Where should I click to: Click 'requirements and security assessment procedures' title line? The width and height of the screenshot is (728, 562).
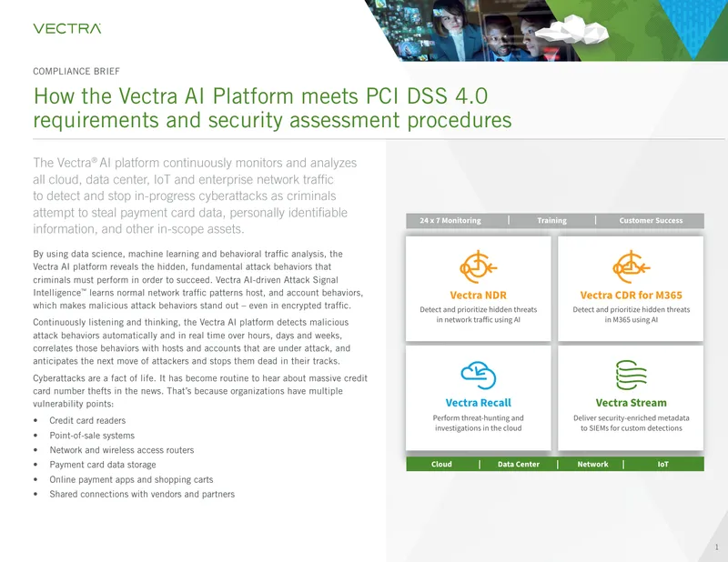(272, 120)
